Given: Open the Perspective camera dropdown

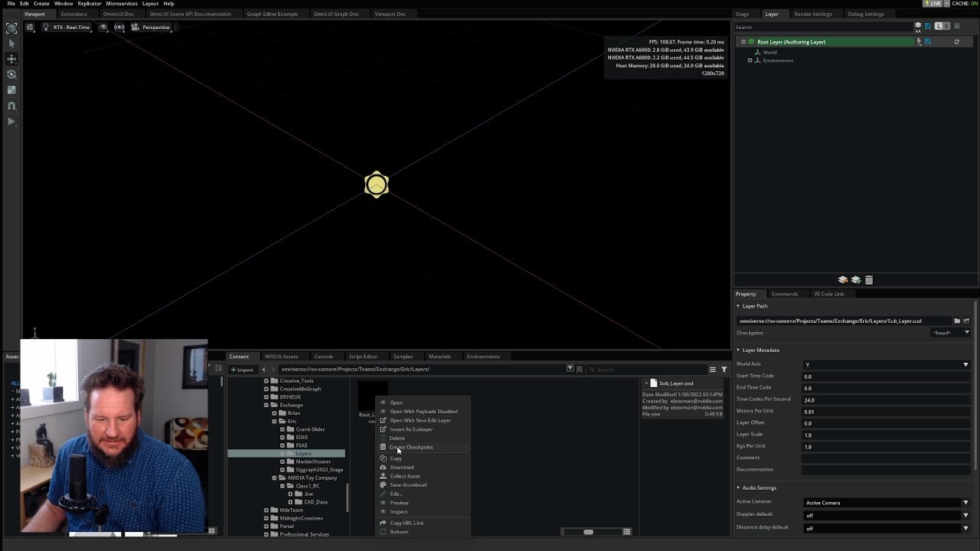Looking at the screenshot, I should click(151, 28).
